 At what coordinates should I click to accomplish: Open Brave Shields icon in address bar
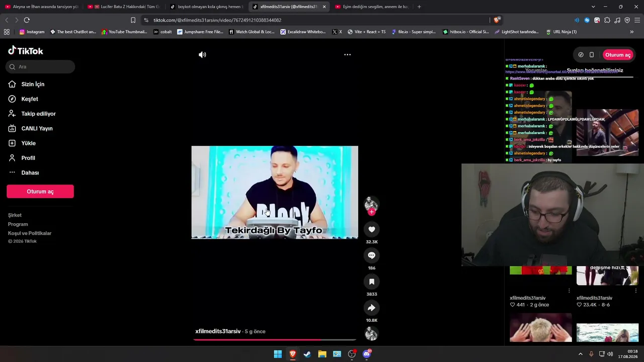pos(497,20)
